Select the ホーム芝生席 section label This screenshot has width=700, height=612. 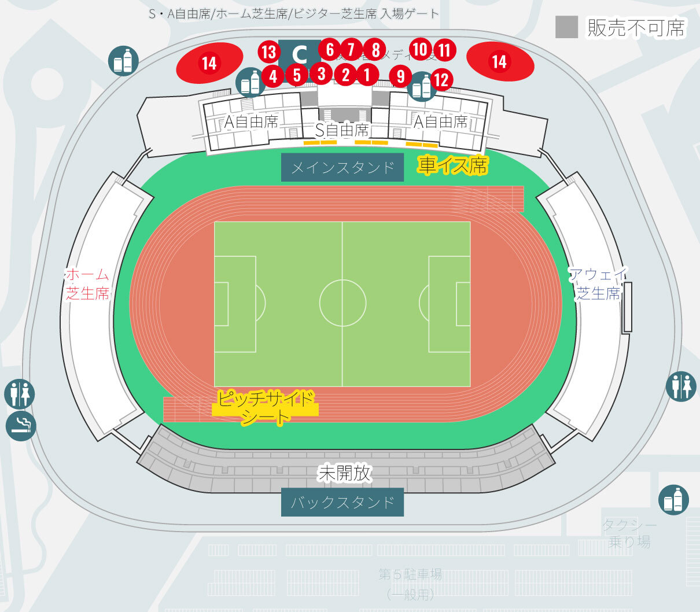coord(87,283)
